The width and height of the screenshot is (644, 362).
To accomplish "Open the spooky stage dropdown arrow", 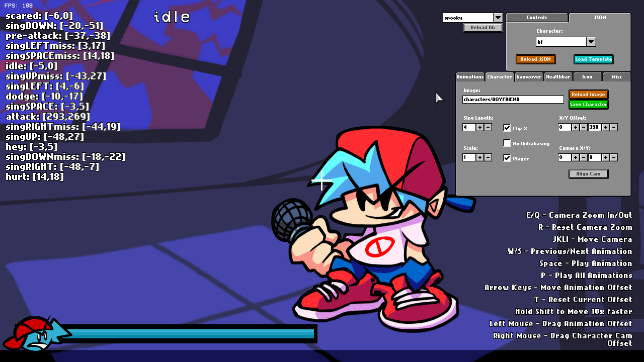I will click(x=498, y=18).
